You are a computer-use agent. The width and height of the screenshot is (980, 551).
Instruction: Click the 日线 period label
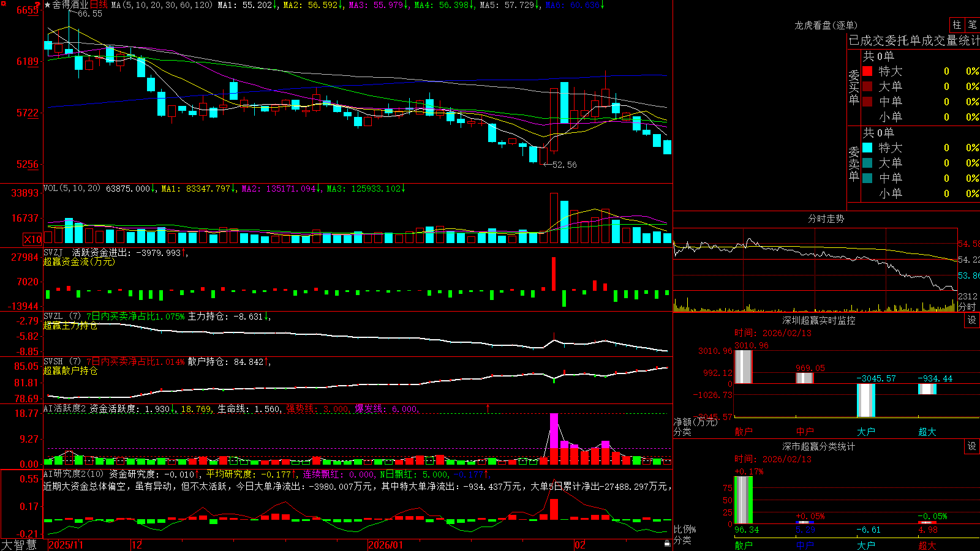pos(99,5)
